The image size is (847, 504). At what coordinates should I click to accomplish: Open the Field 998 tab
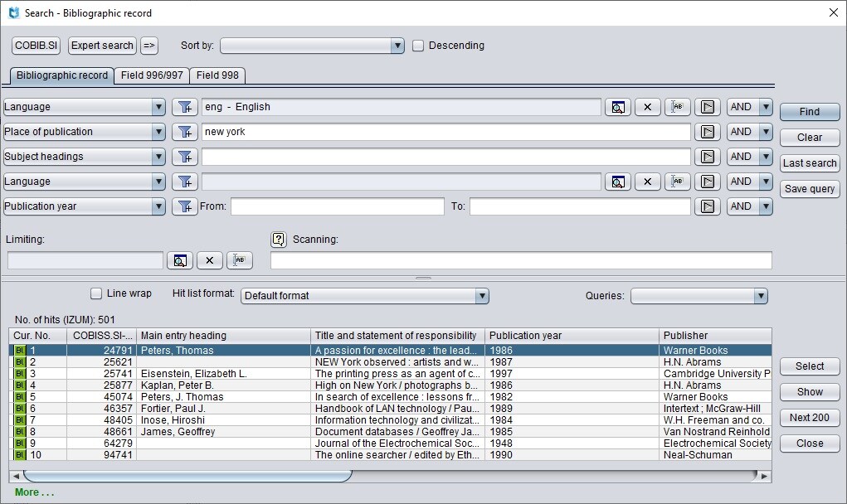click(217, 75)
